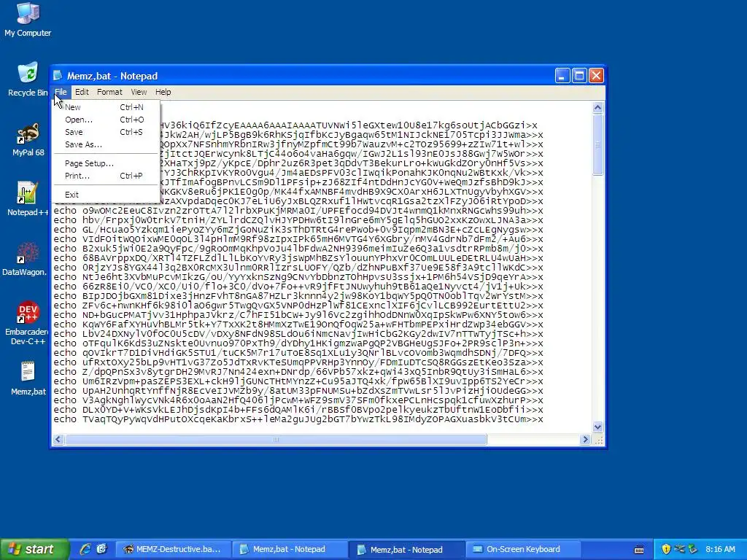This screenshot has height=560, width=747.
Task: Click the vertical scrollbar down arrow
Action: click(x=598, y=427)
